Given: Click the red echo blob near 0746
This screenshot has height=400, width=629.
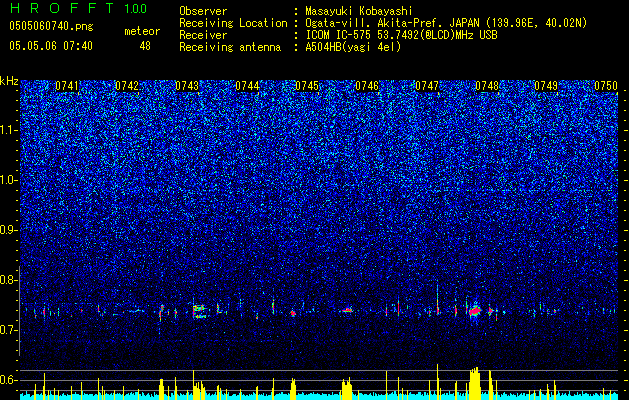Looking at the screenshot, I should tap(347, 310).
